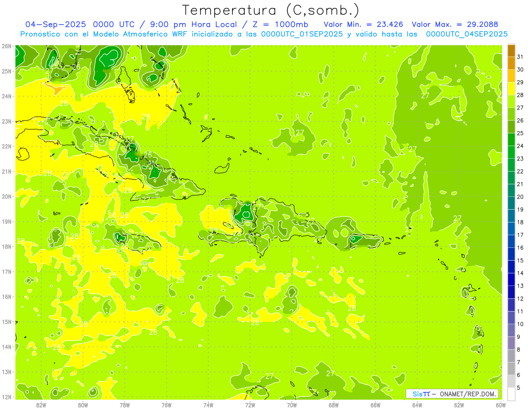Click the "SisTT – ONAMET/REP.DOM." credit box
This screenshot has height=411, width=532.
click(452, 394)
